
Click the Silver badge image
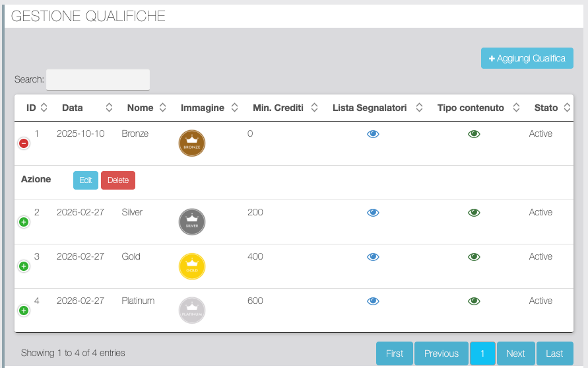point(192,222)
